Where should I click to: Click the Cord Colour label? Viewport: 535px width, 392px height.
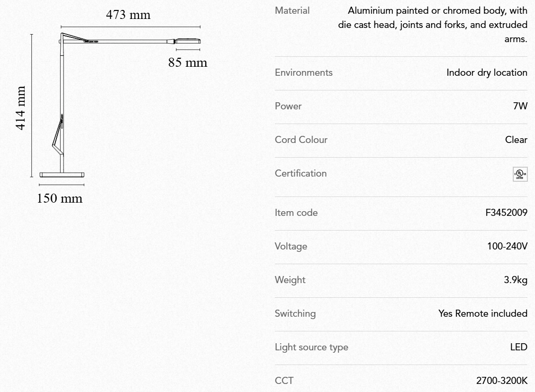click(301, 140)
